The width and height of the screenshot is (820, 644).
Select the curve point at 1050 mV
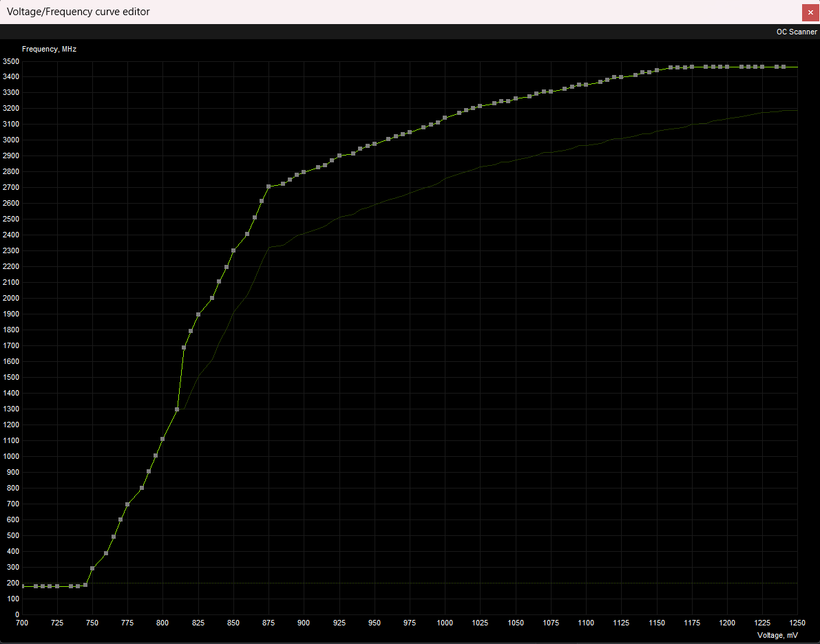[x=516, y=98]
